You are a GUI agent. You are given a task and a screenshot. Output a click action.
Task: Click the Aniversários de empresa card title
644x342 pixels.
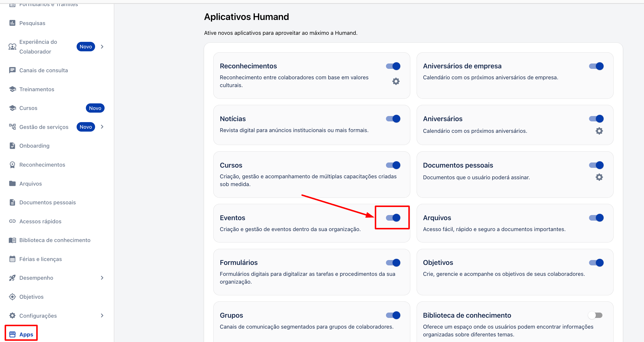click(462, 66)
